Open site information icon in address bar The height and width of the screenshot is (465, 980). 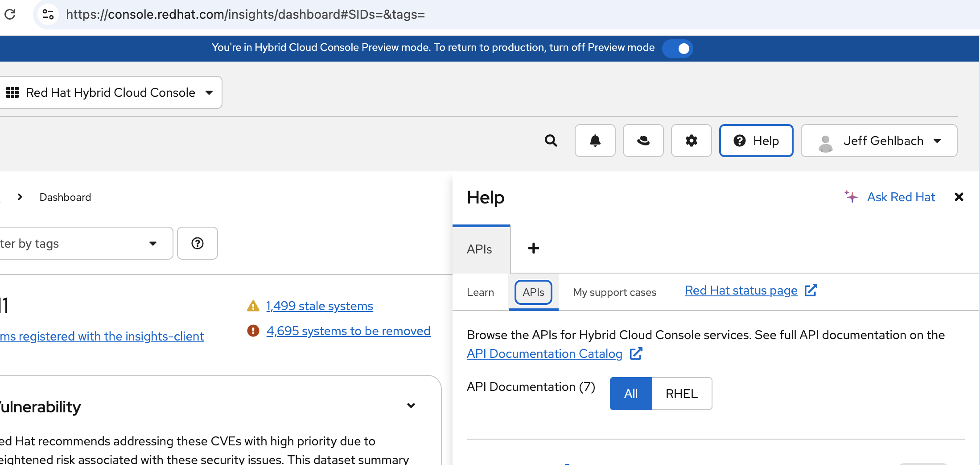coord(48,14)
